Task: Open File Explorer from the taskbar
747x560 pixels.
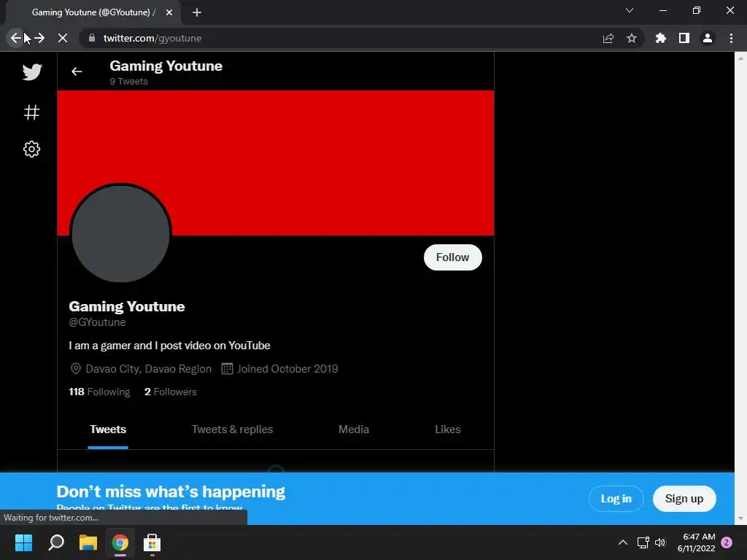Action: 88,542
